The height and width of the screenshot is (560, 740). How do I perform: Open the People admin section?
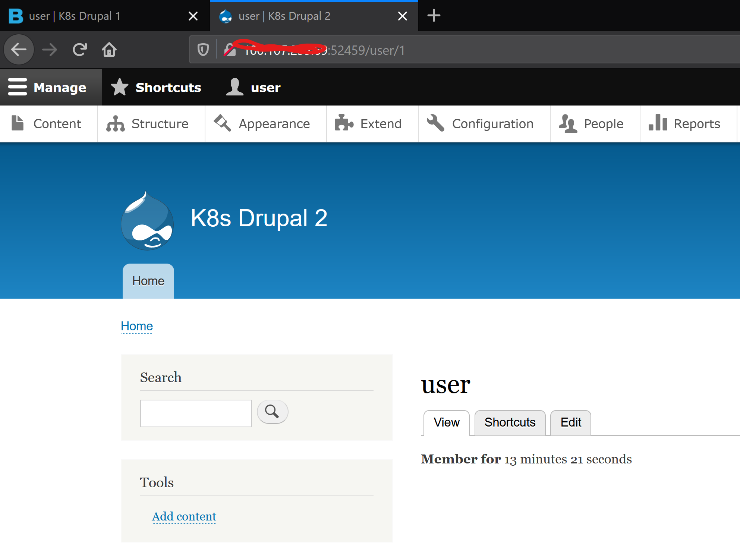point(595,123)
